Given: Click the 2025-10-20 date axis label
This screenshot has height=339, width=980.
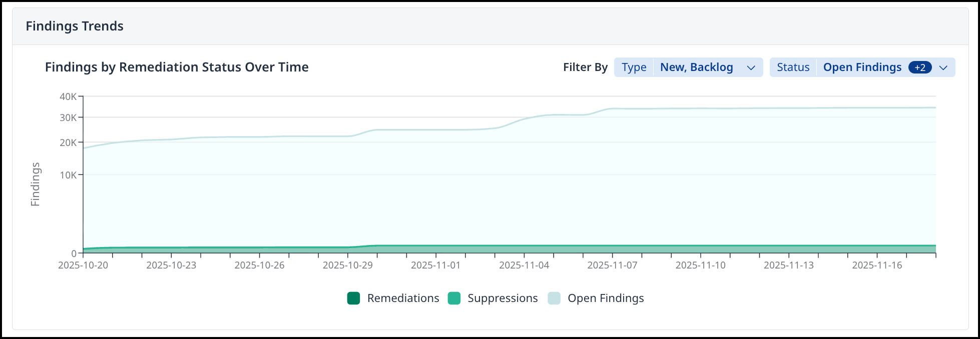Looking at the screenshot, I should [x=83, y=265].
